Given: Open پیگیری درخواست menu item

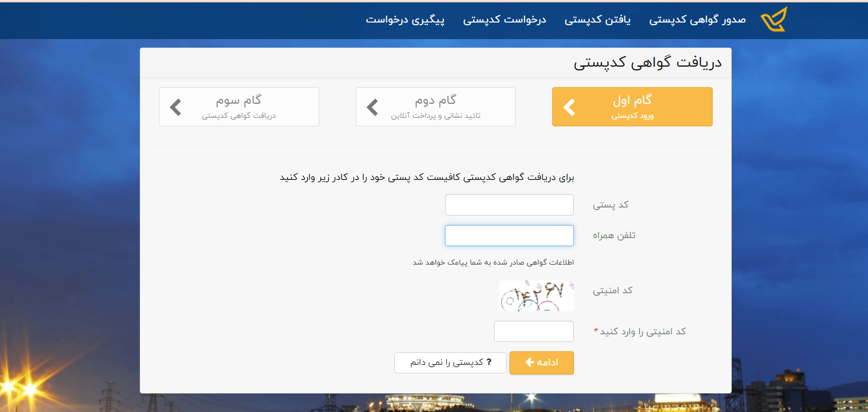Looking at the screenshot, I should [405, 20].
